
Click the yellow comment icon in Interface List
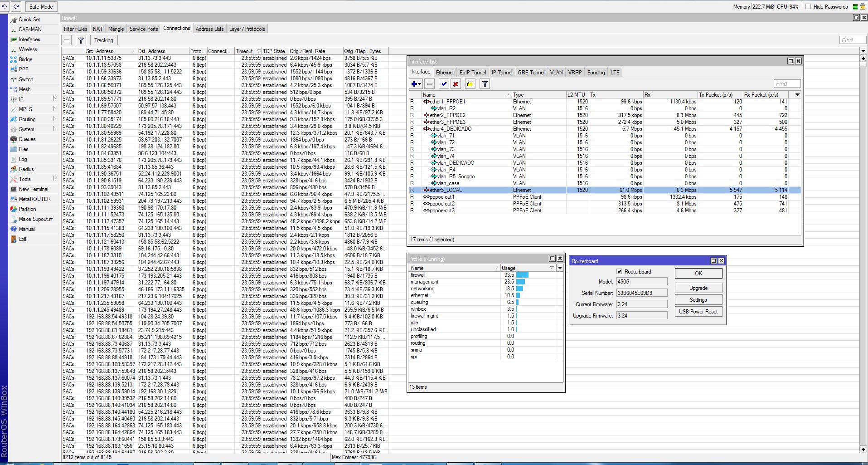[470, 84]
